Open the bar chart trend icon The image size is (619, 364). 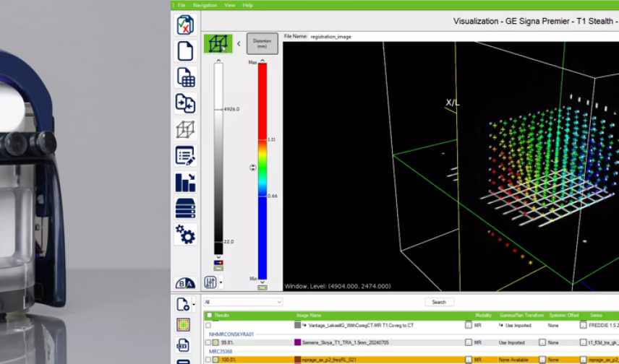(x=185, y=182)
